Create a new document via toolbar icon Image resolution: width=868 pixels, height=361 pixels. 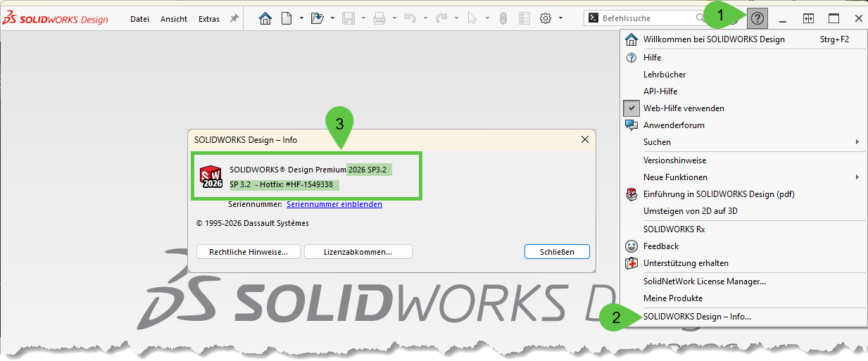(x=287, y=19)
